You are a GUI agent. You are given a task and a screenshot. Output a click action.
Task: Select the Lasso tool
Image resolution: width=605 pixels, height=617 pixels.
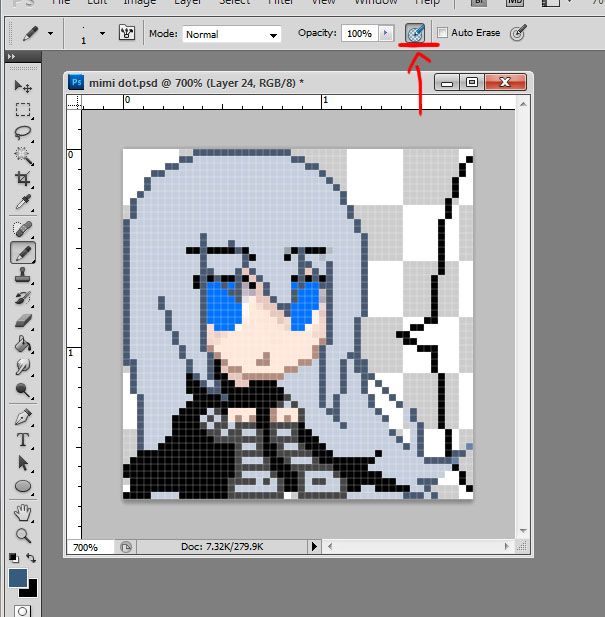(x=22, y=133)
